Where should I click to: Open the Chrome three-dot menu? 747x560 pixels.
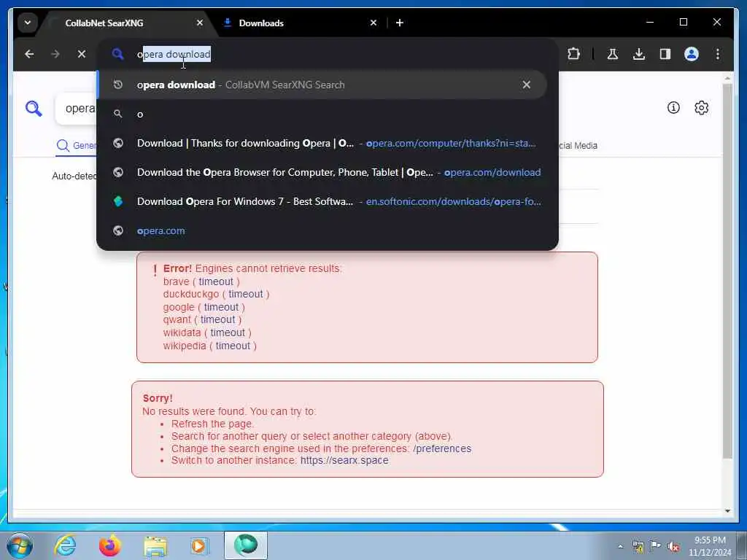(718, 54)
